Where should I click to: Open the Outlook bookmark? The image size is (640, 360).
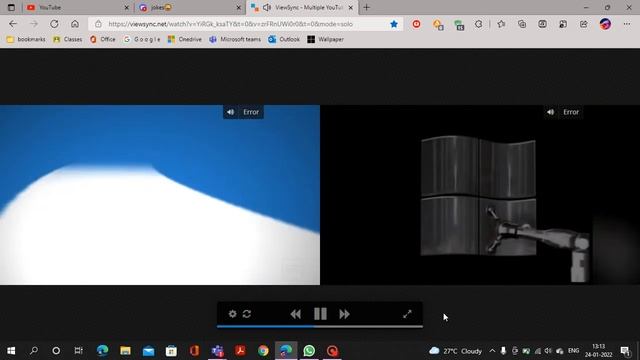[x=284, y=39]
